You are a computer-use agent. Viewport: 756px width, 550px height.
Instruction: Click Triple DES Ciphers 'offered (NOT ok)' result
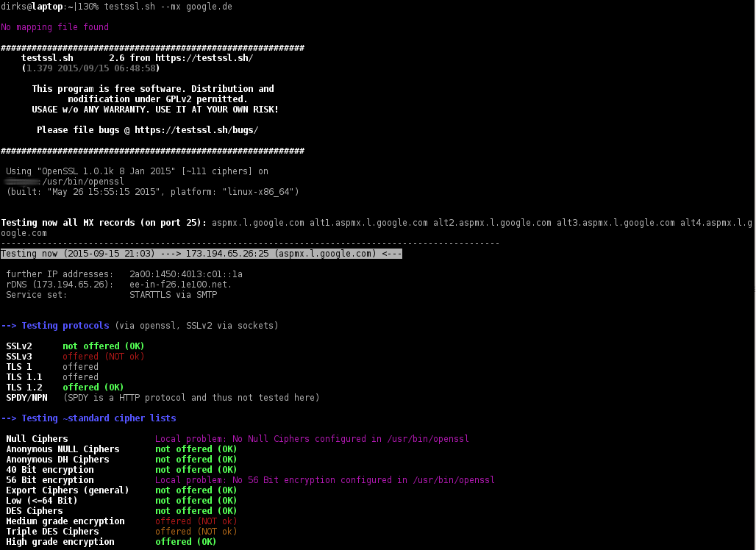coord(196,532)
